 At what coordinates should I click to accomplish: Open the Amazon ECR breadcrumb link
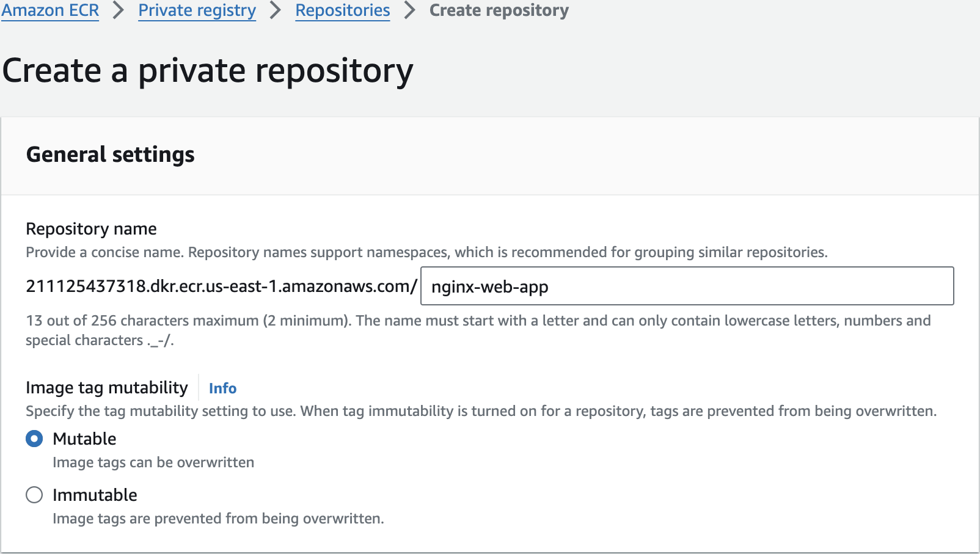50,10
